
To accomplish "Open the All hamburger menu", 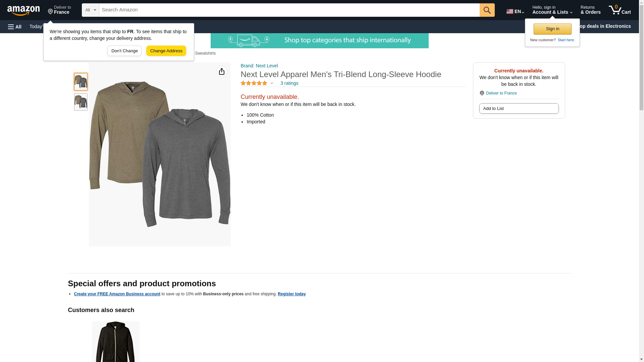I will [x=15, y=26].
